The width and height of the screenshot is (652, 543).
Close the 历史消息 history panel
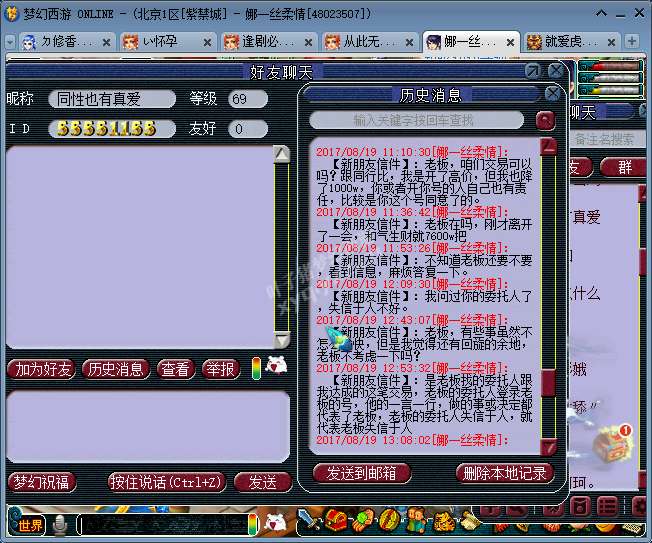[x=552, y=94]
